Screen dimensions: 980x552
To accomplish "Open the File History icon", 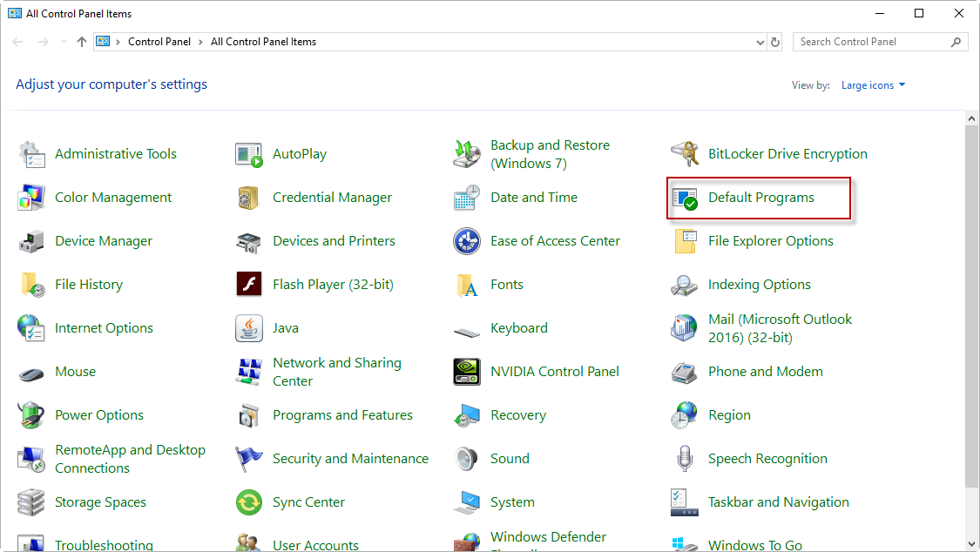I will (32, 285).
